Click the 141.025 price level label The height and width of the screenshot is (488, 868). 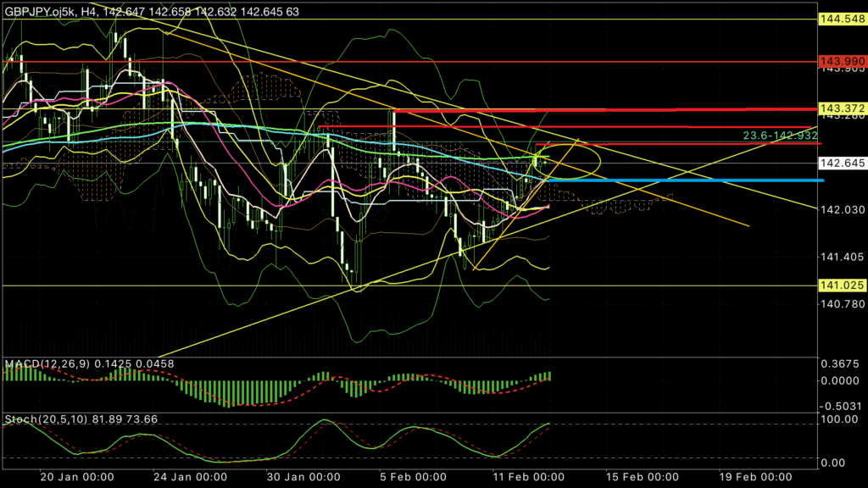[843, 285]
